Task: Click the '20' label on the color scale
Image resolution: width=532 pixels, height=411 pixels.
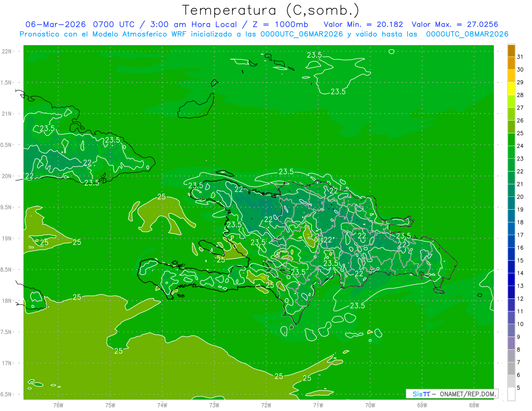Action: click(x=520, y=197)
